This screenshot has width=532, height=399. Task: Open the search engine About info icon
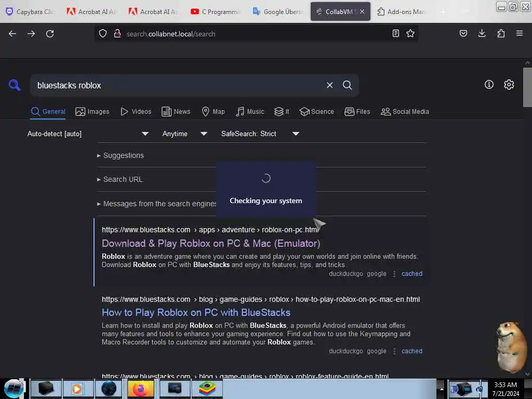[x=489, y=85]
